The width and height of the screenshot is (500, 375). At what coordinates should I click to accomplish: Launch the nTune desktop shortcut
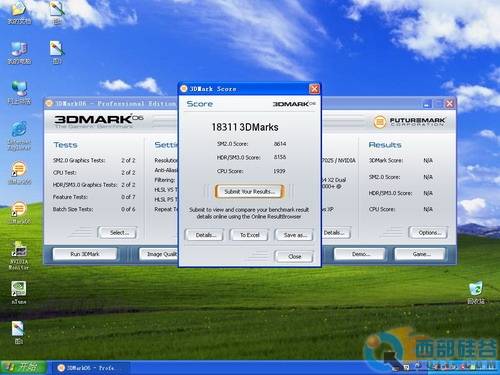(19, 293)
